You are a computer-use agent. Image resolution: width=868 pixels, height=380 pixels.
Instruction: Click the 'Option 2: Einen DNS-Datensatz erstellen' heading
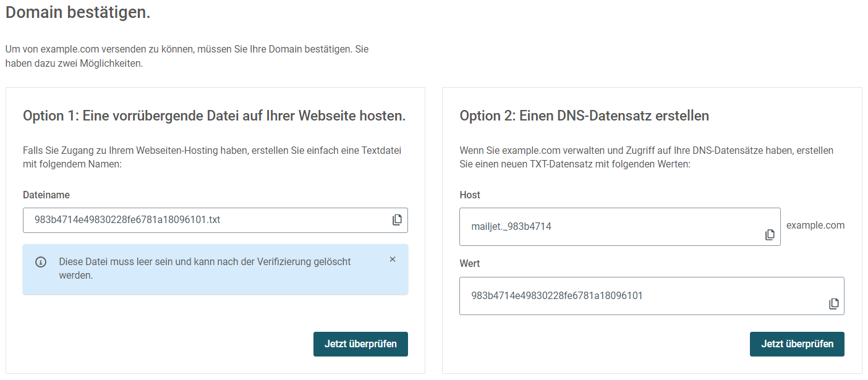pyautogui.click(x=584, y=116)
